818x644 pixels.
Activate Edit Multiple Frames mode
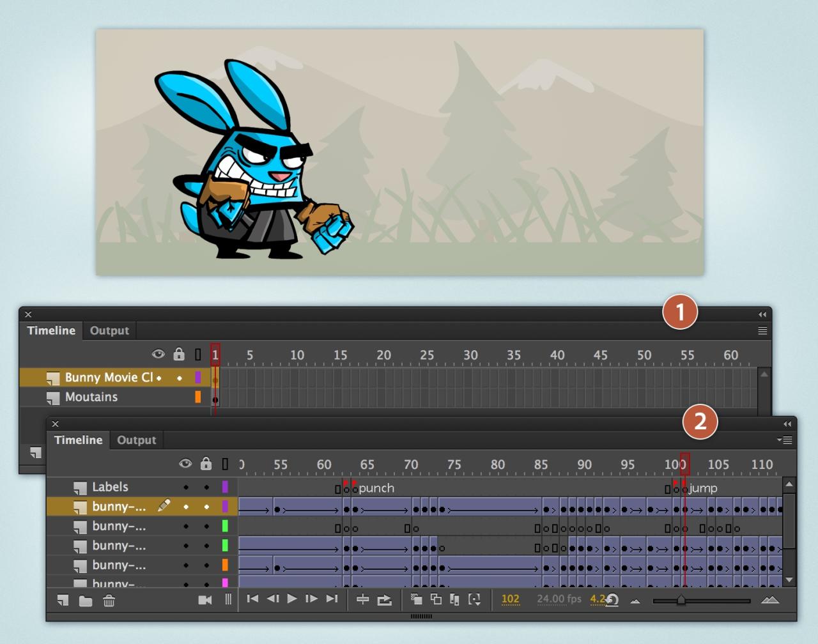455,599
